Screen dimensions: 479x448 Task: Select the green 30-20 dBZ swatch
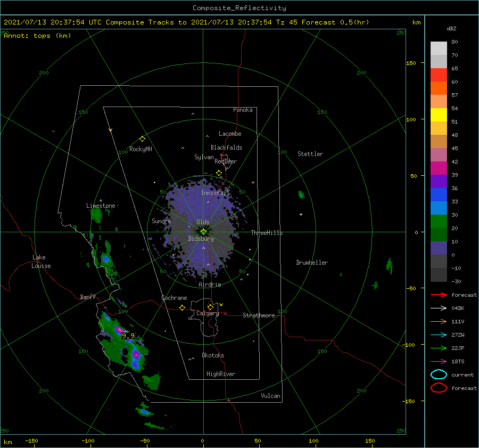439,221
